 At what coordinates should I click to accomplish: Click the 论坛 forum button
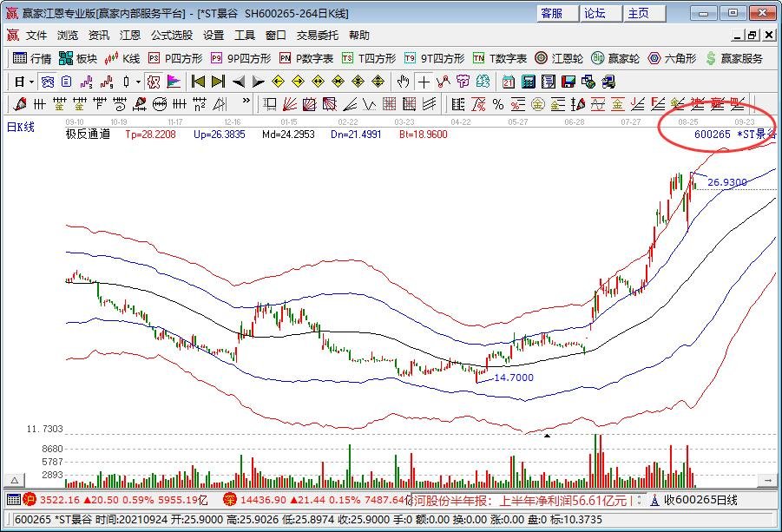tap(601, 13)
